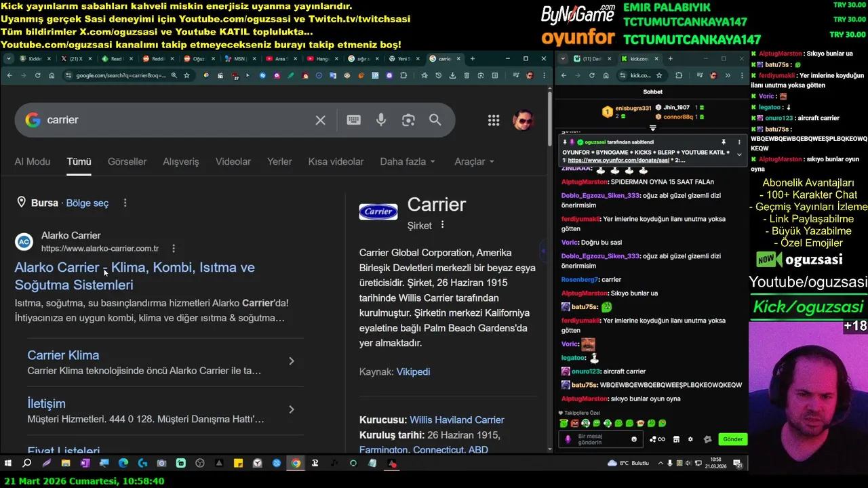Switch to Yerler search tab

[279, 161]
